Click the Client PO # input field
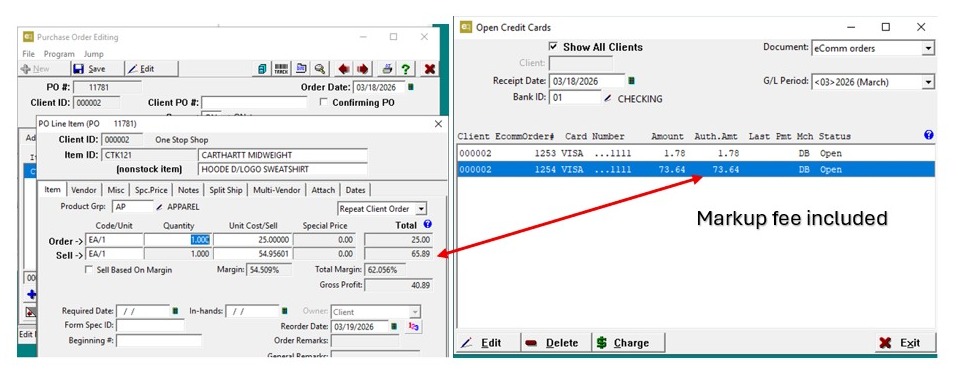The height and width of the screenshot is (376, 958). coord(254,103)
